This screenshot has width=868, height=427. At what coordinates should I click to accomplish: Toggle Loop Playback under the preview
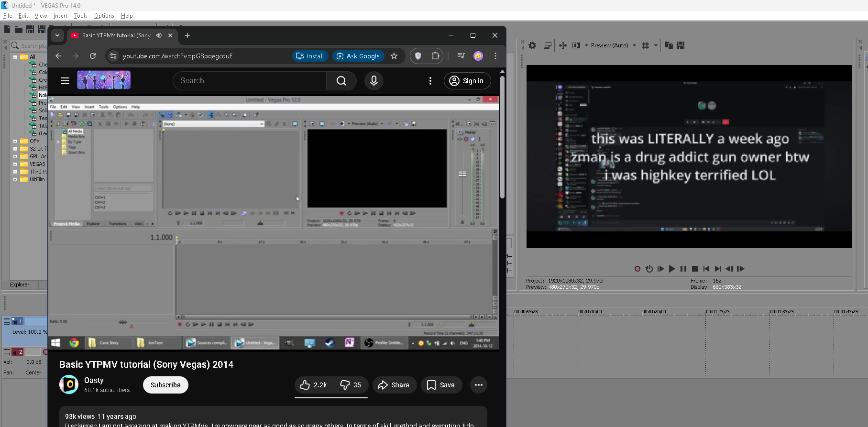(x=649, y=269)
